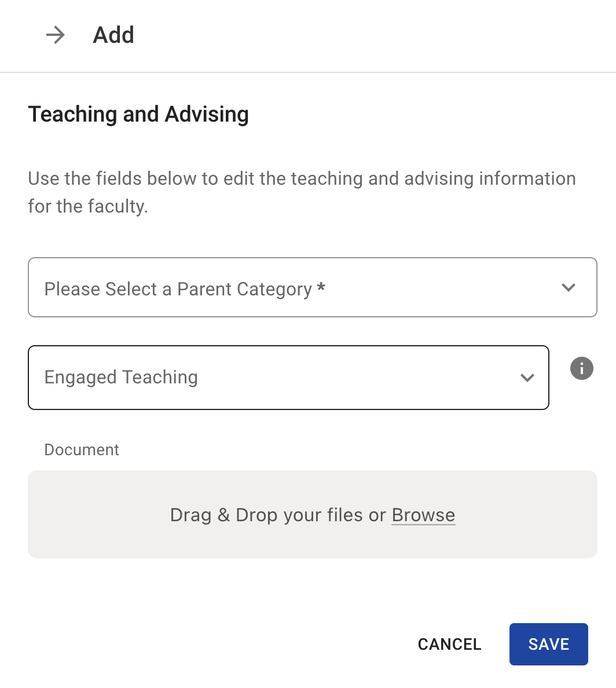Click the word 'Advising' in the section heading
616x688 pixels.
[x=207, y=114]
